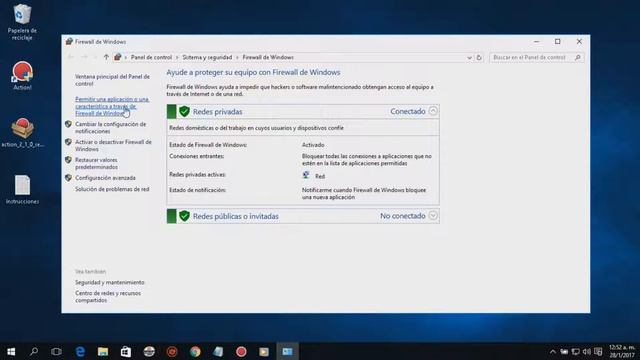The height and width of the screenshot is (360, 640).
Task: Open Seguridad y mantenimiento link
Action: coord(109,282)
